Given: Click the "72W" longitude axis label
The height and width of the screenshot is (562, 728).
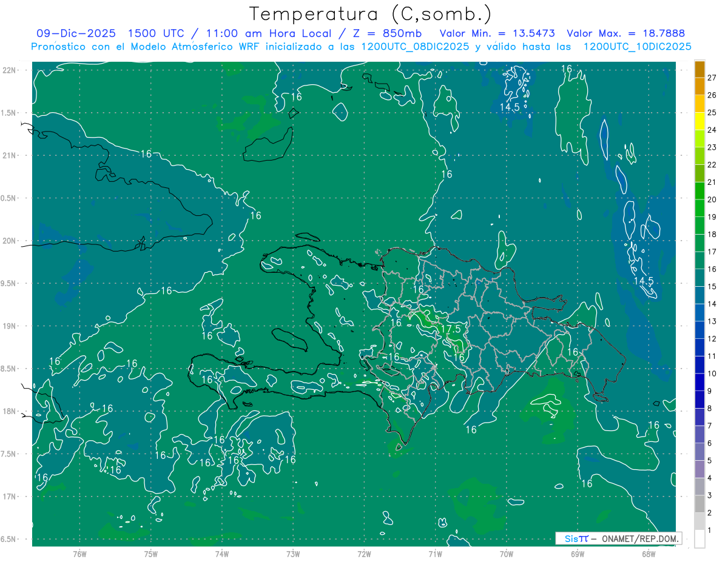Looking at the screenshot, I should point(364,554).
